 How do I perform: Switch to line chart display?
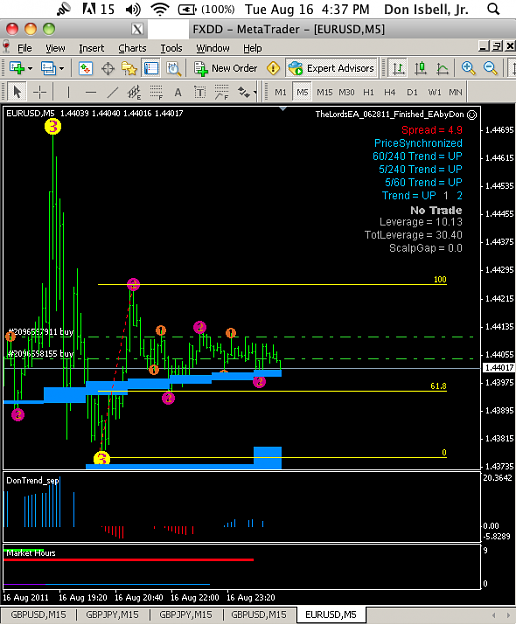(x=442, y=68)
